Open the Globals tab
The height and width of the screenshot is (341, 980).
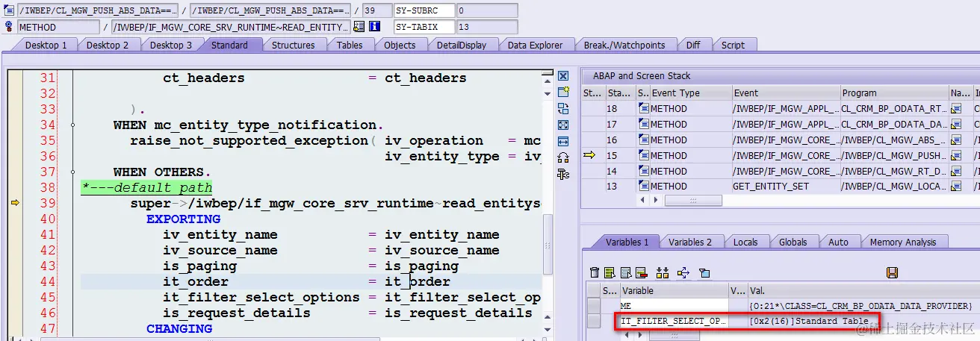pos(793,242)
